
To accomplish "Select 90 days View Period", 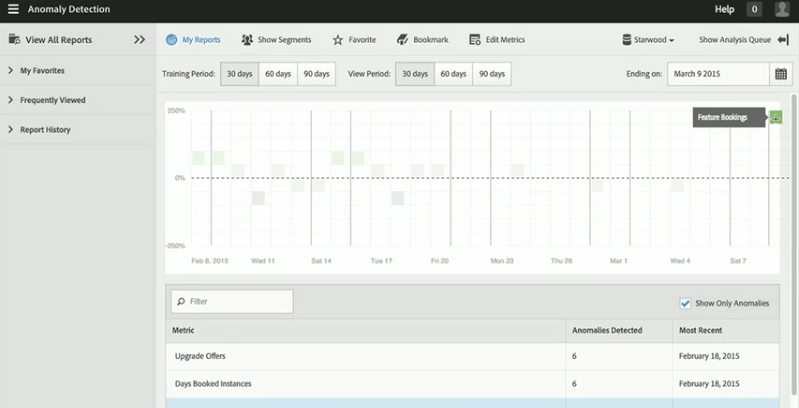I will (x=490, y=75).
